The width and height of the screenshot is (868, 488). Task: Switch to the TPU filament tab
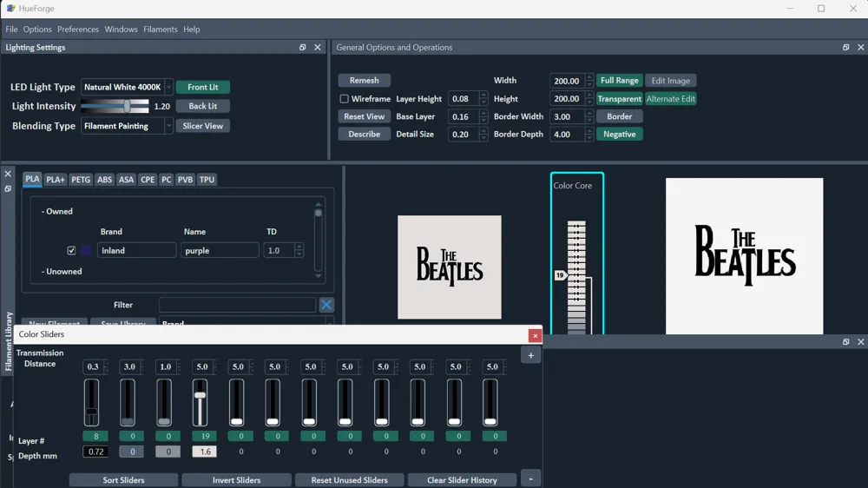tap(207, 180)
